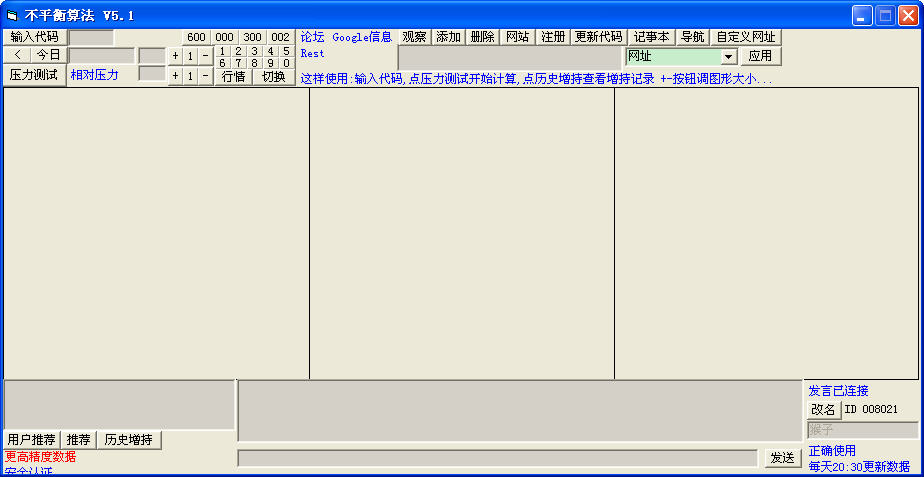Click the 观察 button
The width and height of the screenshot is (924, 477).
click(414, 37)
